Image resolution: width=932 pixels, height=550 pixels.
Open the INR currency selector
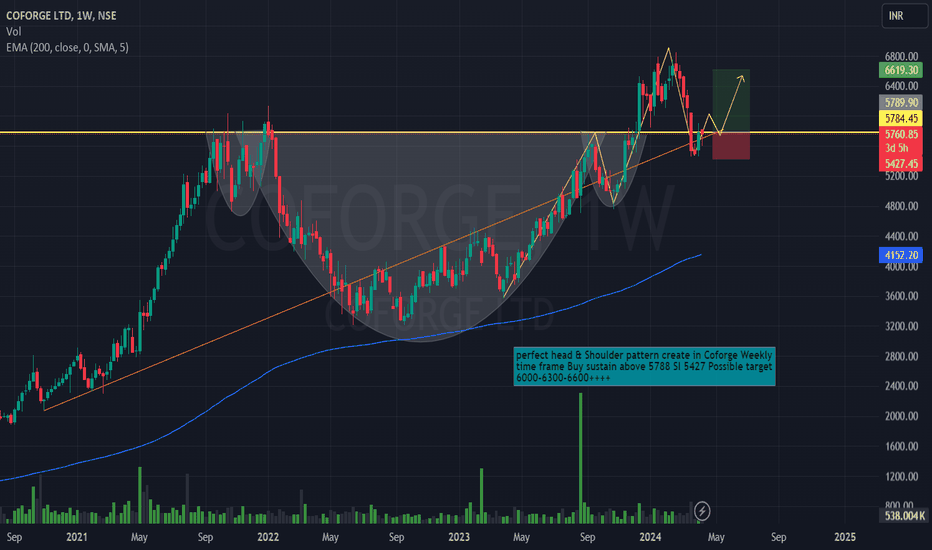904,16
